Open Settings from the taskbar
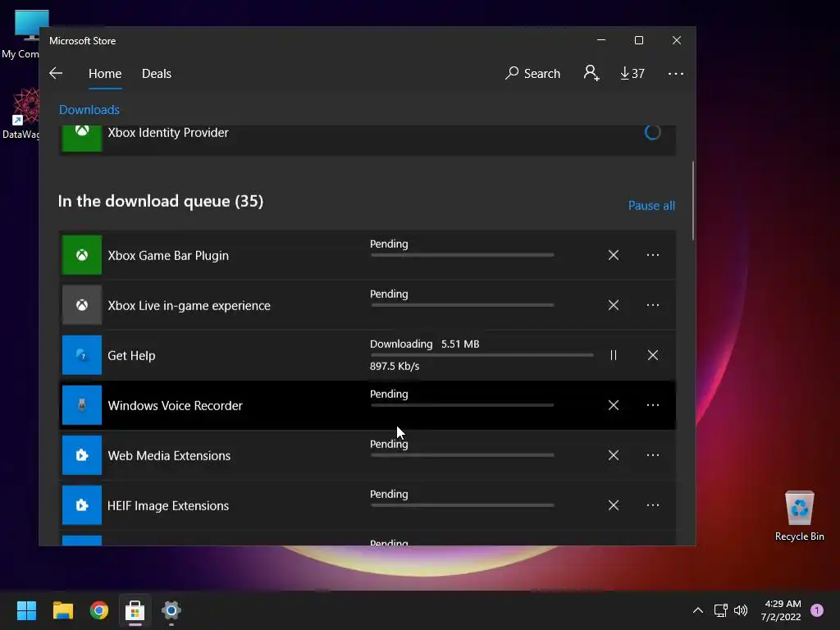840x630 pixels. pyautogui.click(x=171, y=610)
